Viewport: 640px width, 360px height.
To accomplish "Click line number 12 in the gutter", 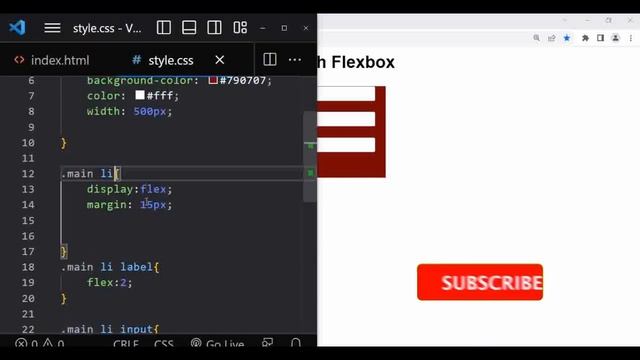I will point(28,173).
